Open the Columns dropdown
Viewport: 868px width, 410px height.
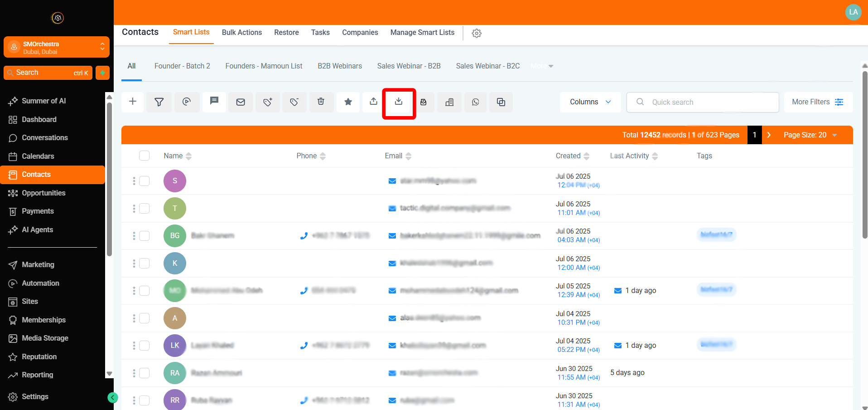coord(590,102)
